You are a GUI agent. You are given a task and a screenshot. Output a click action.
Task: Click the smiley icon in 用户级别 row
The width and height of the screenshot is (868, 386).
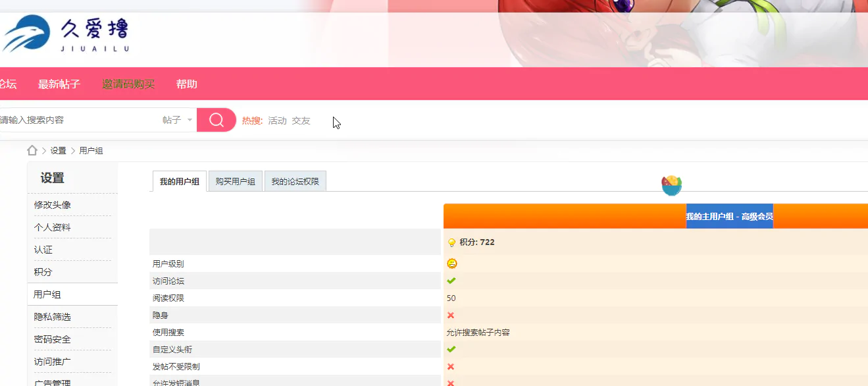click(x=452, y=263)
